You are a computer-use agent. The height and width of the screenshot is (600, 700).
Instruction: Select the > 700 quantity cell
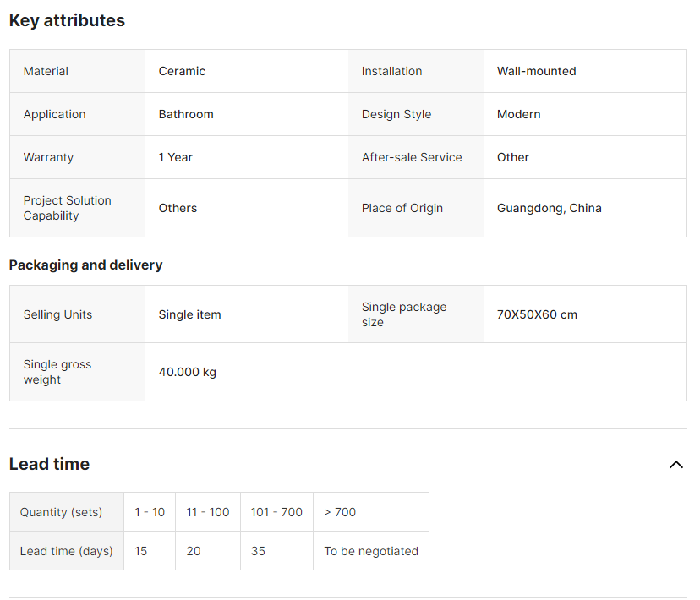tap(340, 512)
